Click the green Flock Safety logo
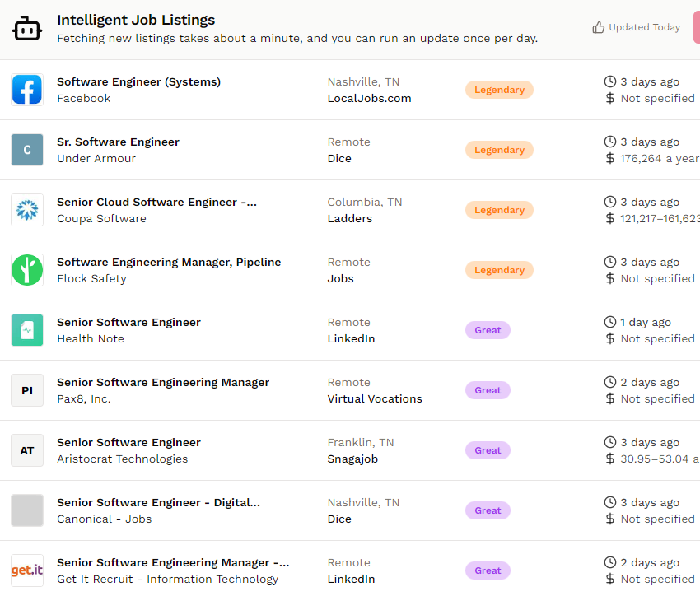The height and width of the screenshot is (596, 700). pyautogui.click(x=27, y=270)
